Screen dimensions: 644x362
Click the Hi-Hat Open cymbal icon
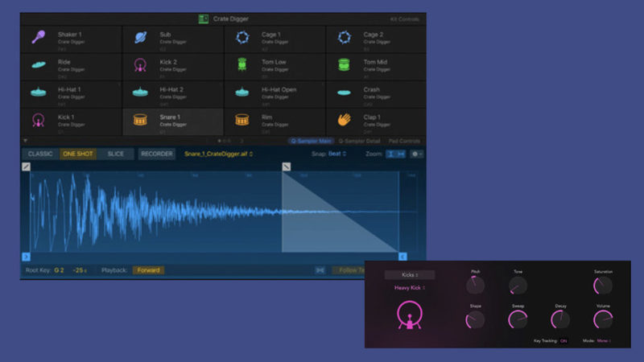pyautogui.click(x=242, y=93)
